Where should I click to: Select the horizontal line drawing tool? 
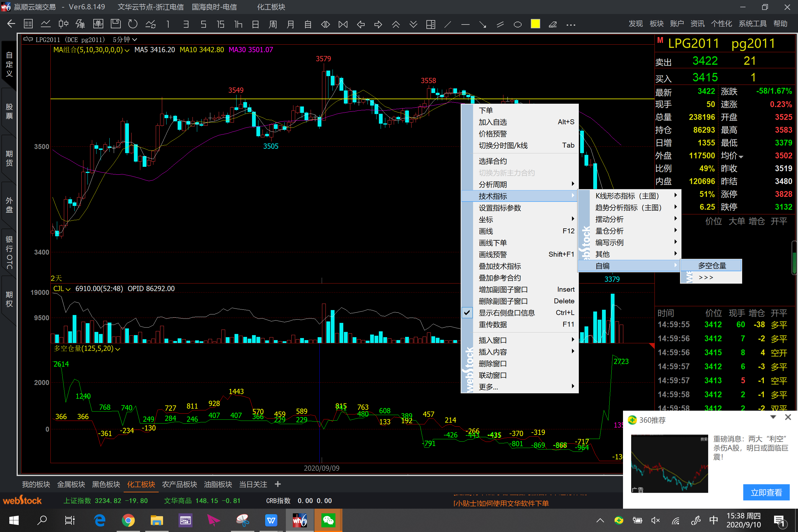[466, 24]
